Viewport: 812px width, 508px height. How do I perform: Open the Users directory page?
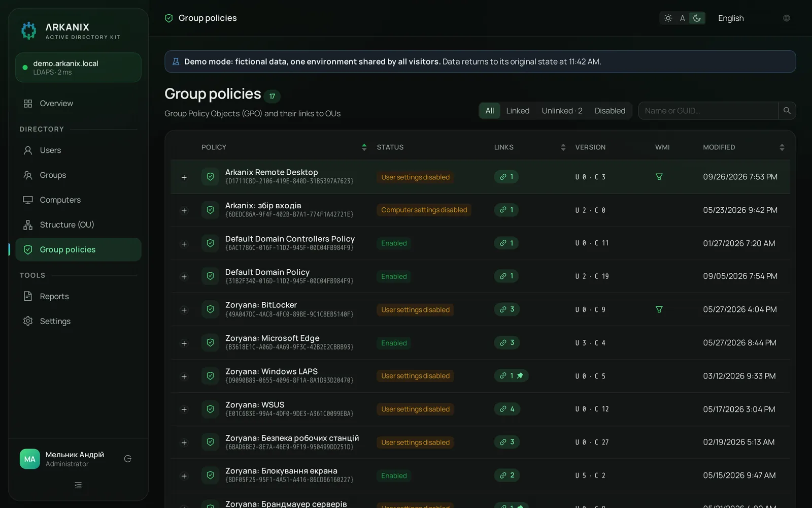click(x=78, y=150)
